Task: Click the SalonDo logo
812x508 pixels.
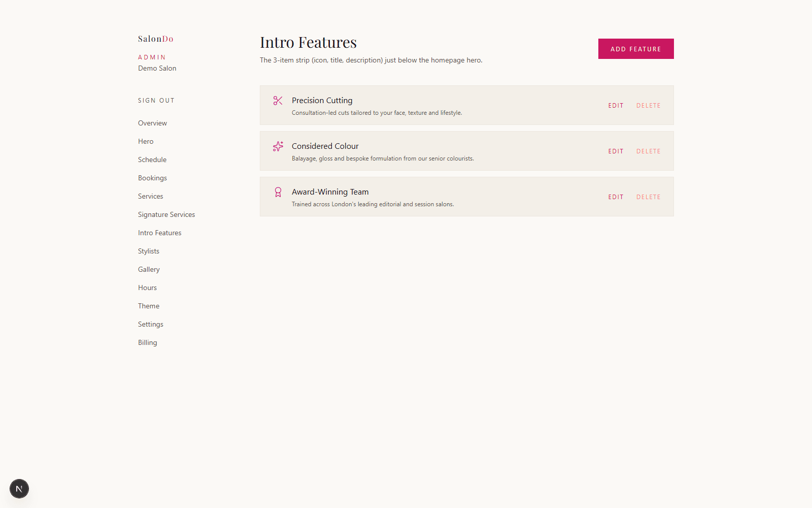Action: [156, 39]
